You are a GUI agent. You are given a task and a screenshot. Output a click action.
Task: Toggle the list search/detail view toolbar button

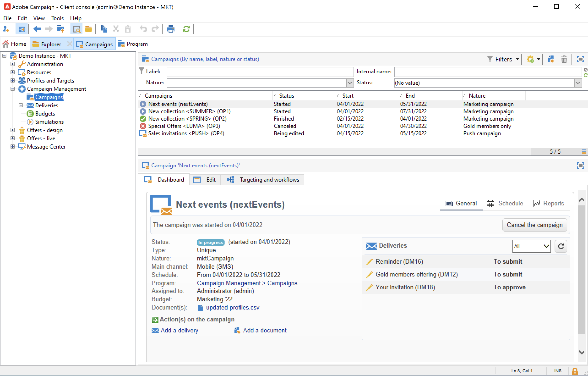[76, 29]
